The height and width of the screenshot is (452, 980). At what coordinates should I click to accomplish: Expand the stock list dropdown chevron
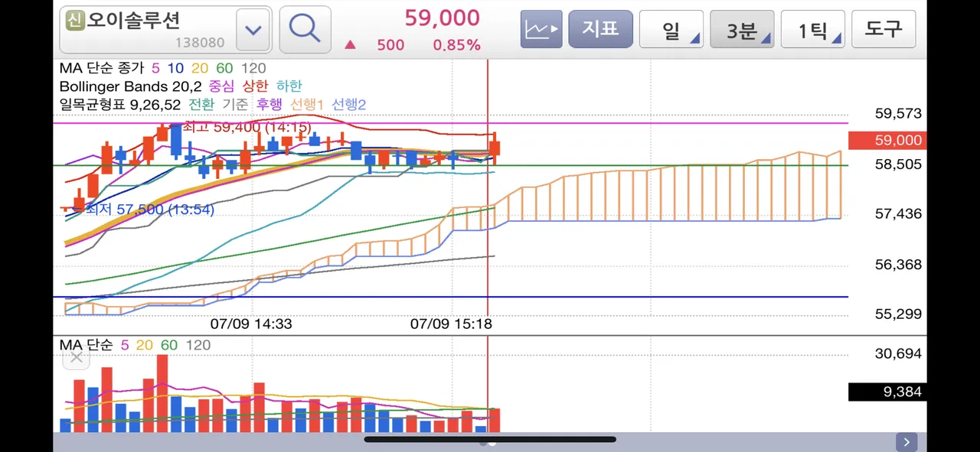coord(253,31)
